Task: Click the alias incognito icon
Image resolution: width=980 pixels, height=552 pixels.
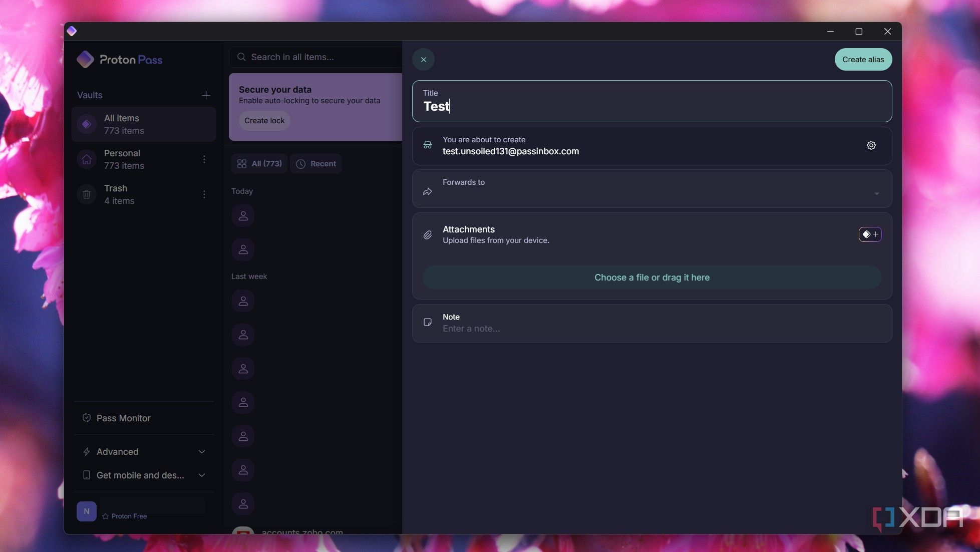Action: (x=427, y=145)
